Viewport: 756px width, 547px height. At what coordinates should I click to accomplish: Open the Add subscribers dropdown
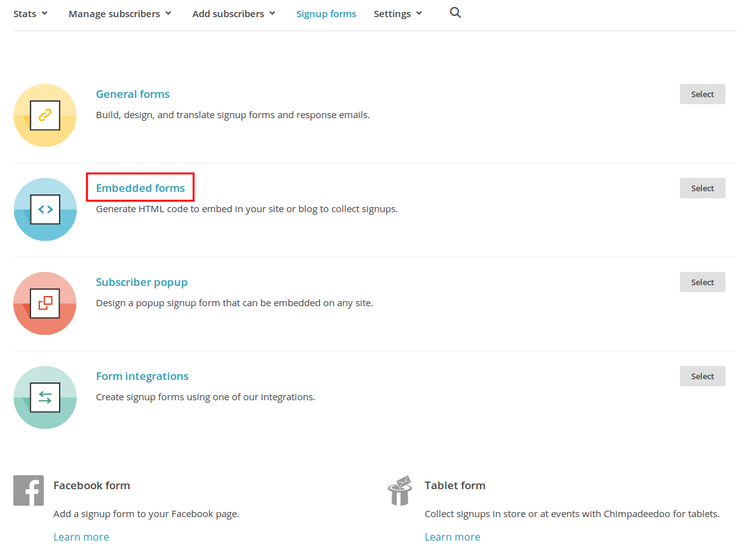[x=234, y=13]
